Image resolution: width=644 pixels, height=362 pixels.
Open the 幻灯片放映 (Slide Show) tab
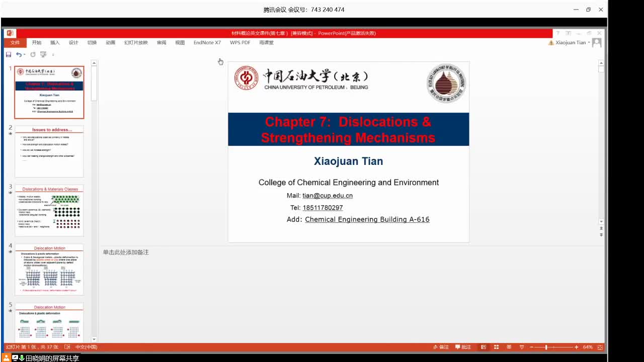[136, 43]
